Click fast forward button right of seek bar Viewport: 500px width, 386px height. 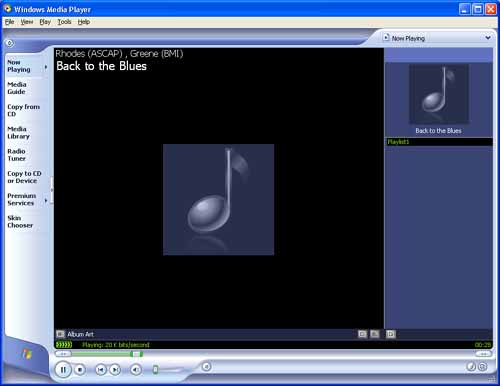483,354
